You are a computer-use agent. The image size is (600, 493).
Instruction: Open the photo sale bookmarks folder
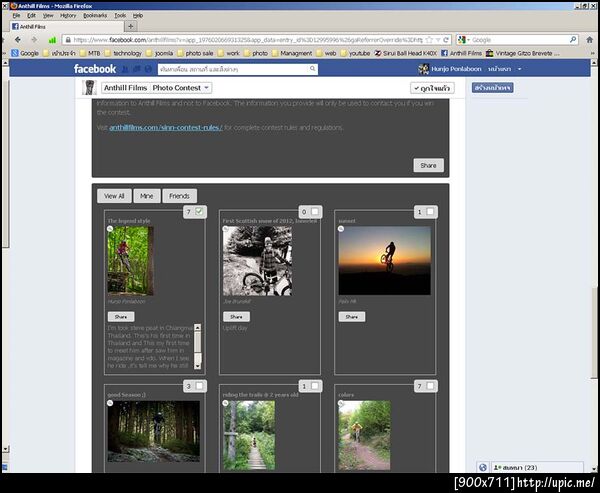(195, 53)
